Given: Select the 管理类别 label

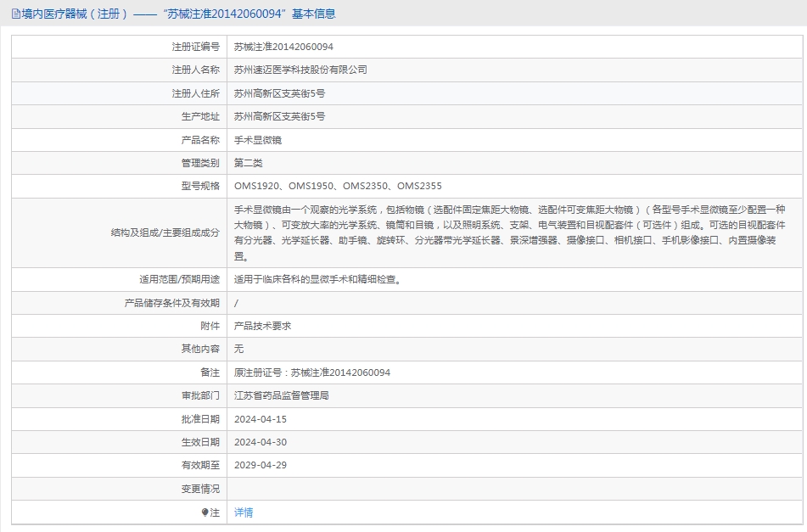Looking at the screenshot, I should click(x=200, y=163).
